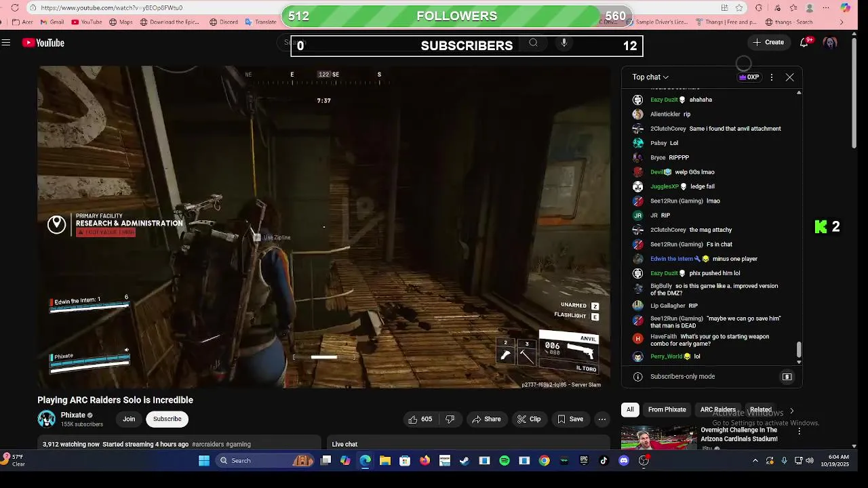Open live chat more options menu
This screenshot has height=488, width=868.
point(772,77)
